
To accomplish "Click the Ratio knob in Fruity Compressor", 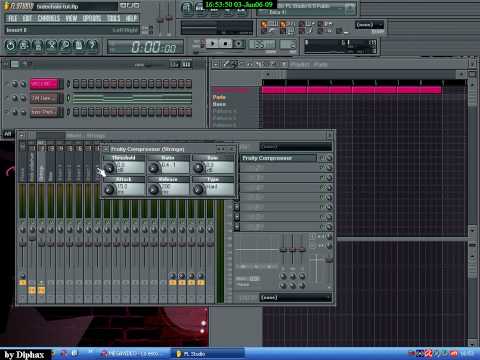I will [154, 168].
